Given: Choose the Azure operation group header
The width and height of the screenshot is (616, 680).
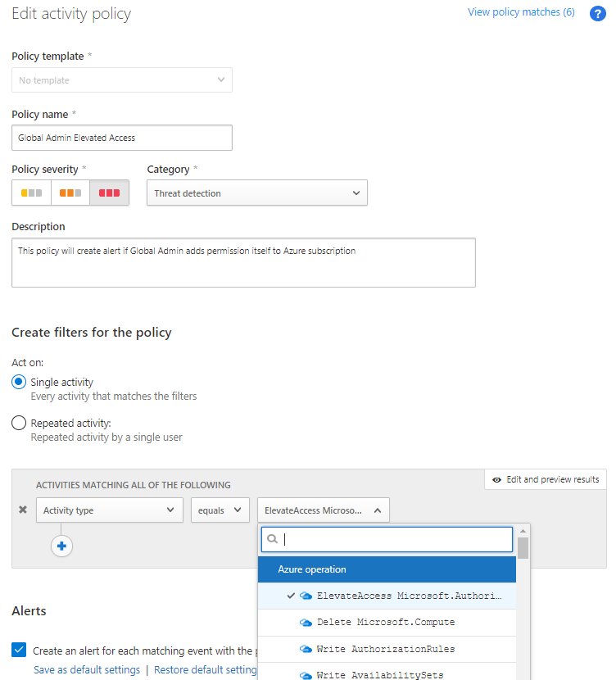Looking at the screenshot, I should pos(387,569).
